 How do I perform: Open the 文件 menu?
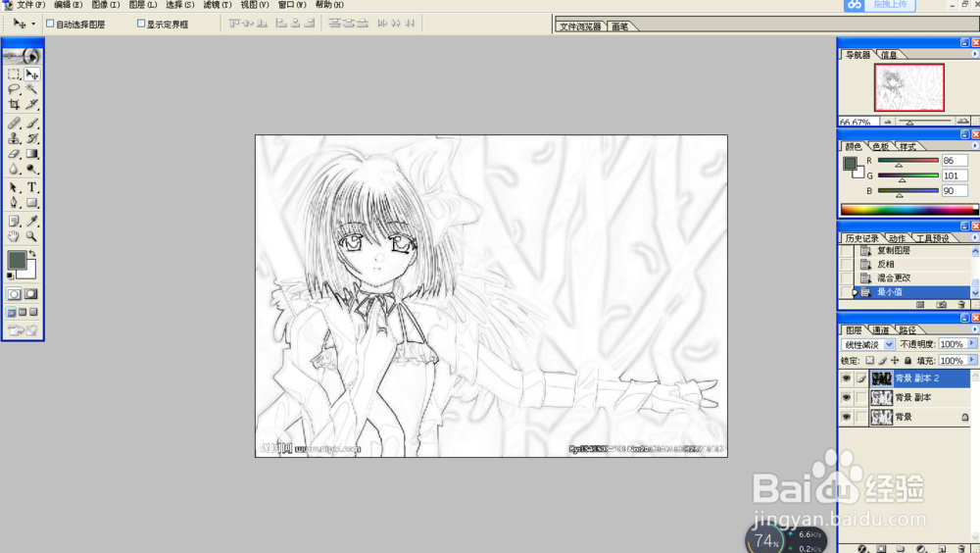[30, 4]
